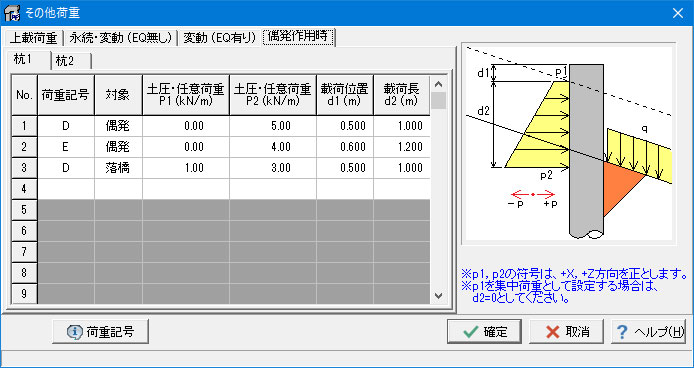The width and height of the screenshot is (694, 368).
Task: Click the scrollbar up arrow in the table
Action: [x=439, y=84]
